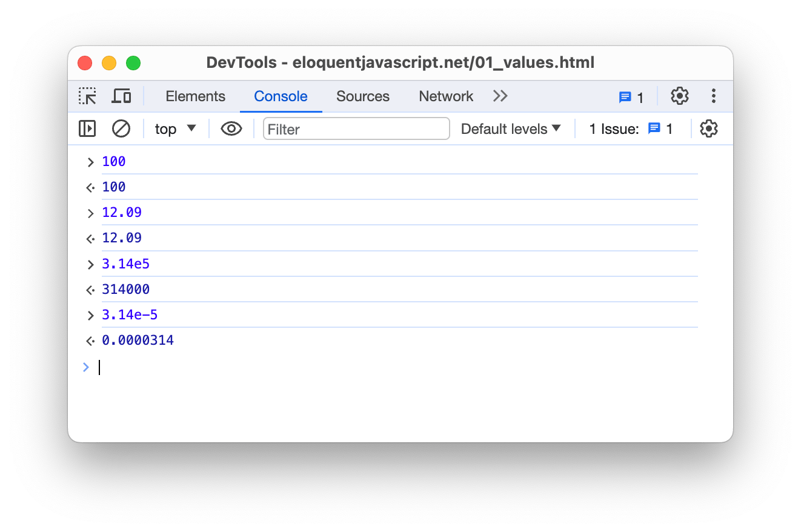Activate the inspect element picker icon
This screenshot has width=801, height=532.
pos(87,96)
